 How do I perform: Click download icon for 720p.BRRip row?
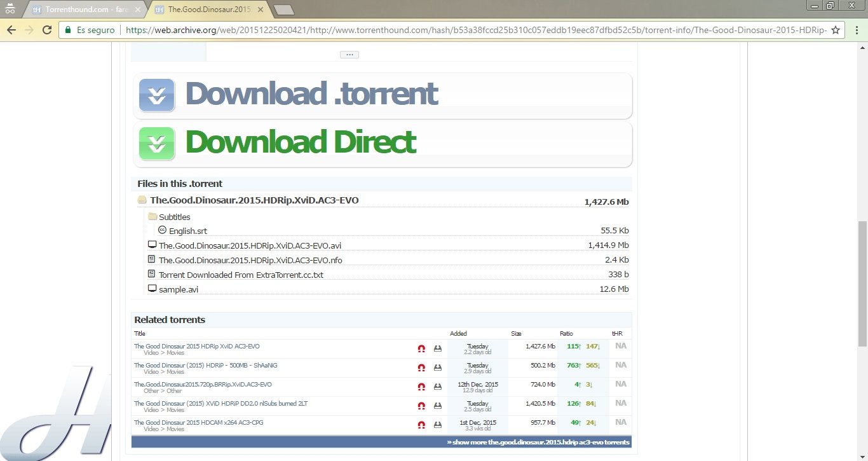pyautogui.click(x=438, y=387)
